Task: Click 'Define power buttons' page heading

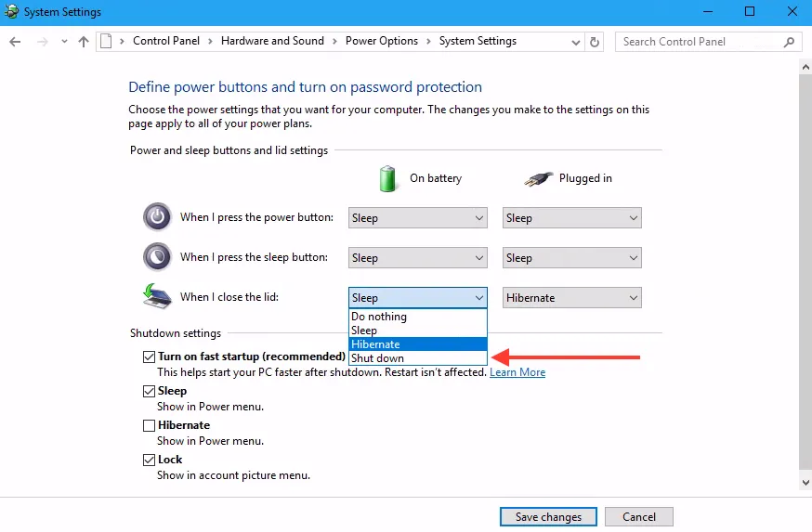Action: pyautogui.click(x=305, y=87)
